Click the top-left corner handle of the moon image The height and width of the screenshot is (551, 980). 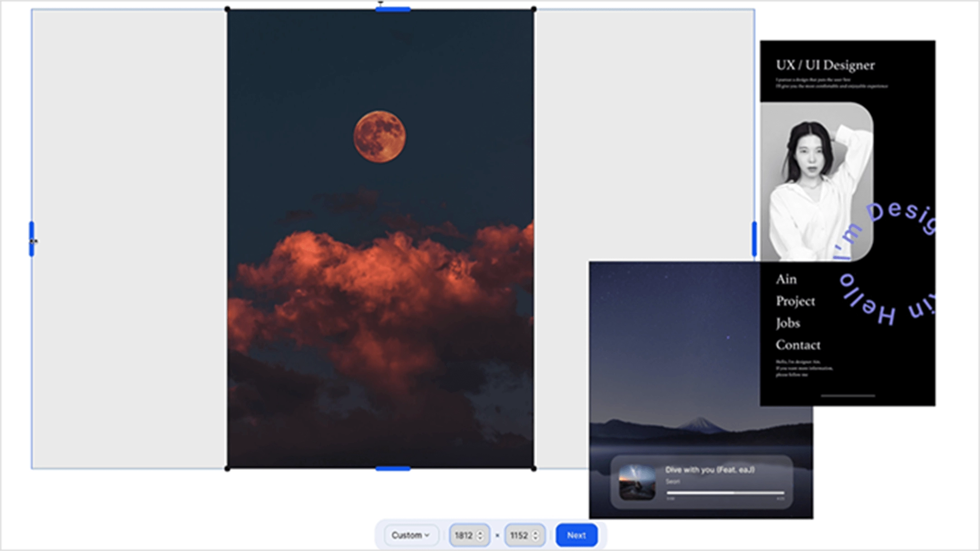pyautogui.click(x=227, y=9)
